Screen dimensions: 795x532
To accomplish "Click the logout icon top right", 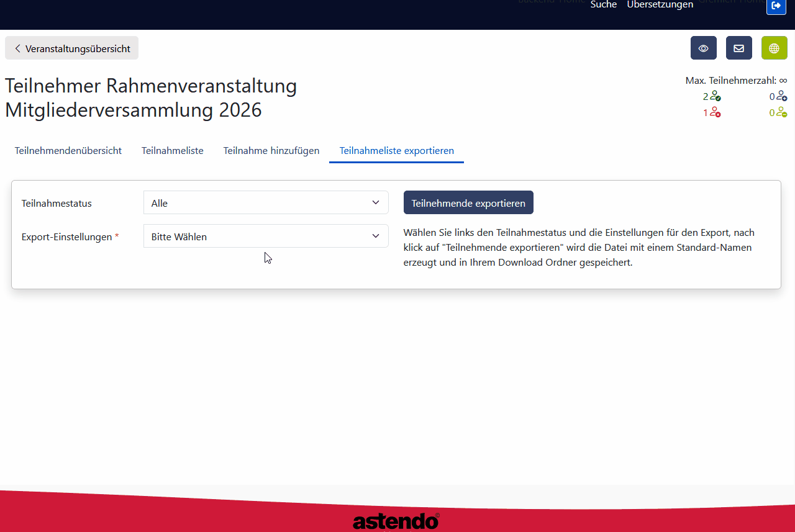I will [776, 7].
